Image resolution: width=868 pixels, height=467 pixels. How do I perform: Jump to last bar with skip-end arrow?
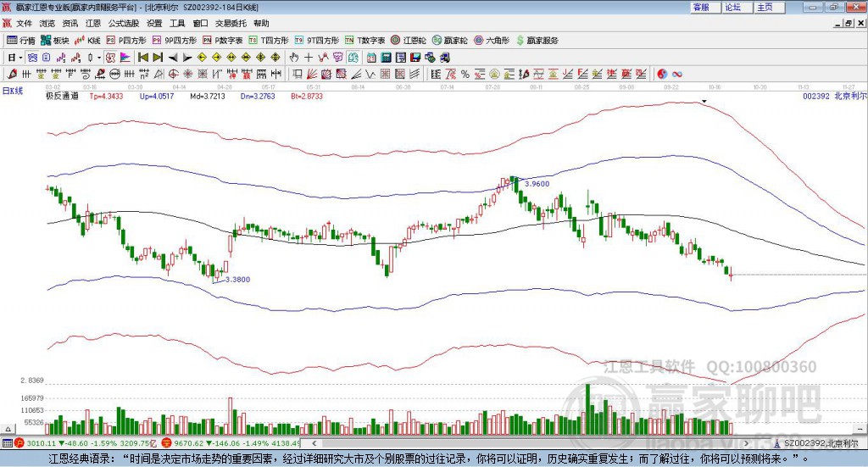coord(158,58)
